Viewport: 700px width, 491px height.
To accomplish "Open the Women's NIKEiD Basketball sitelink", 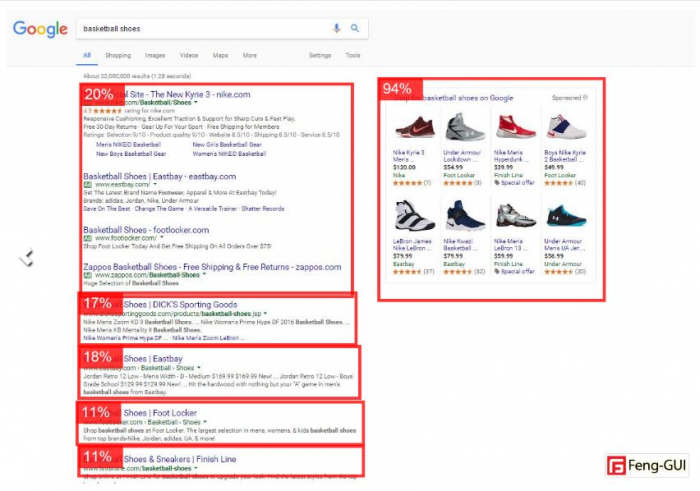I will tap(229, 154).
